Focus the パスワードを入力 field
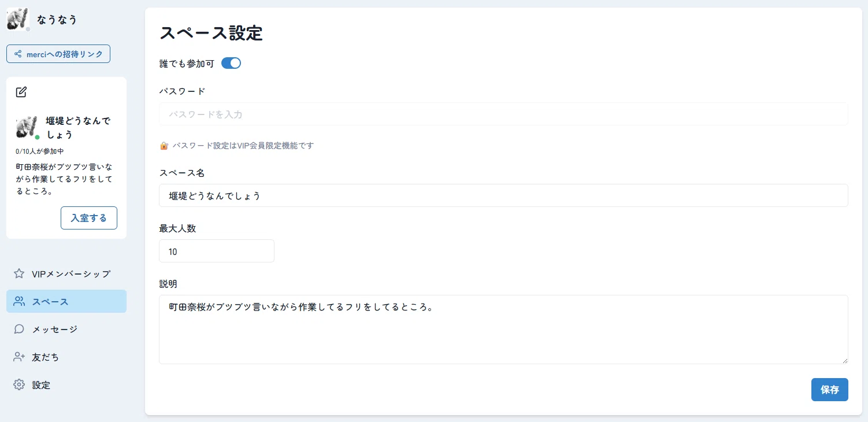Screen dimensions: 868x422 [503, 114]
